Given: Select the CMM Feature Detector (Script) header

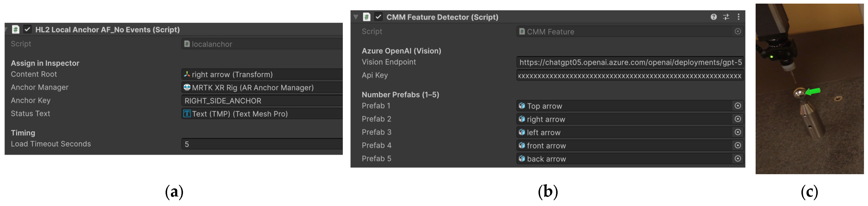Looking at the screenshot, I should point(442,17).
